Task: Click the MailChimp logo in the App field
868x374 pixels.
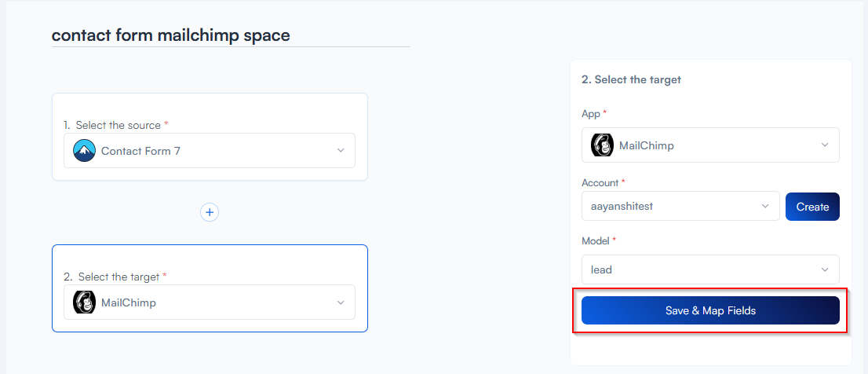Action: [602, 145]
